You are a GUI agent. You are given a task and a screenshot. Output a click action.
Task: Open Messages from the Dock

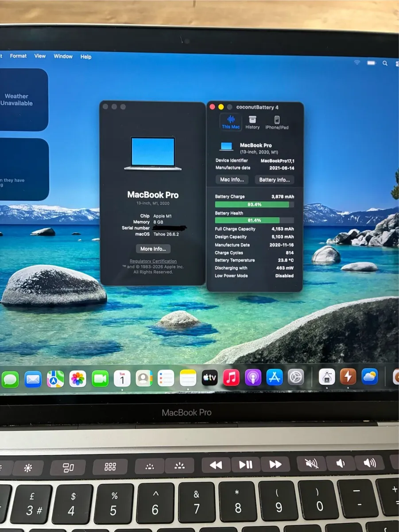10,379
